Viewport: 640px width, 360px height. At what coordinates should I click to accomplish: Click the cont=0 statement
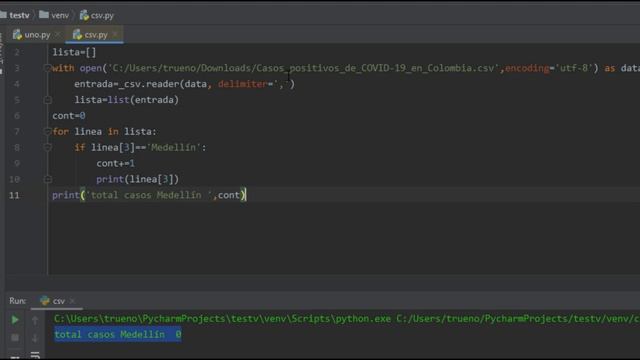pyautogui.click(x=69, y=116)
